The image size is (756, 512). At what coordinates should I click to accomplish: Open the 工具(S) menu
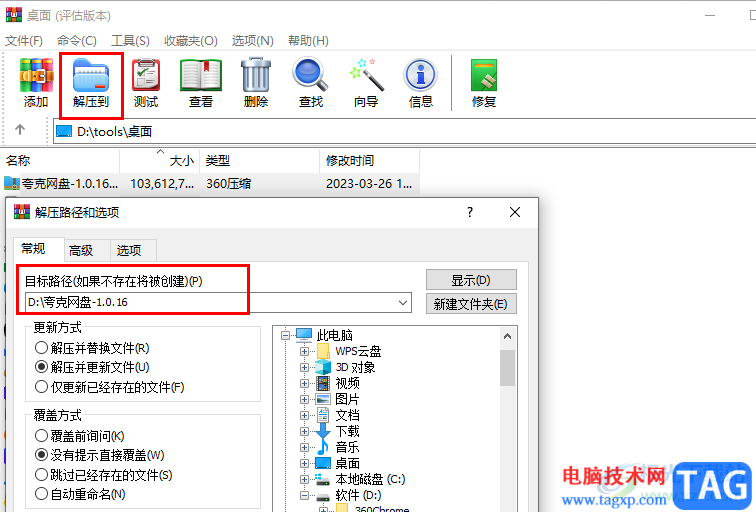(x=130, y=40)
